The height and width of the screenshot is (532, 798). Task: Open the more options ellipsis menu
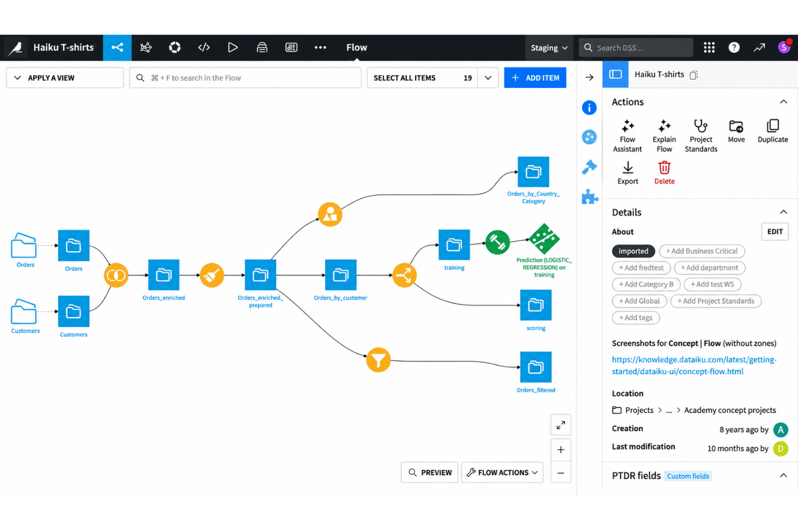point(320,47)
